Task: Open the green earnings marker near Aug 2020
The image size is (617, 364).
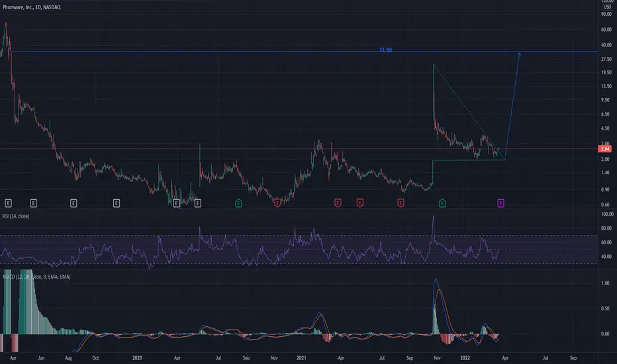Action: click(x=238, y=203)
